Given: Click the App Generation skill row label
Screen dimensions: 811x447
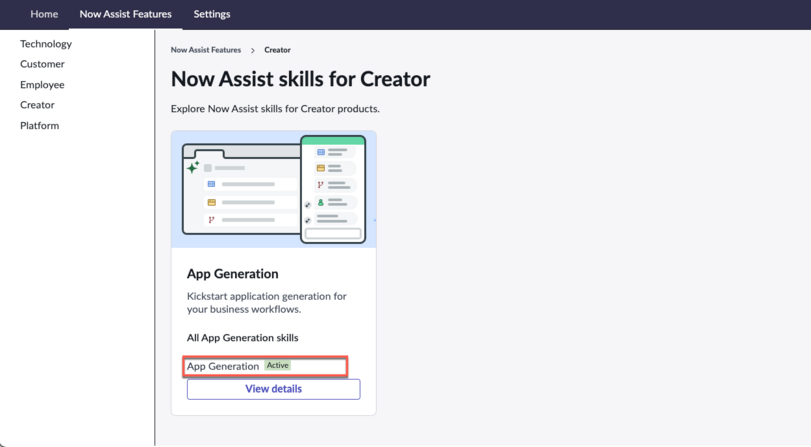Looking at the screenshot, I should pyautogui.click(x=223, y=366).
